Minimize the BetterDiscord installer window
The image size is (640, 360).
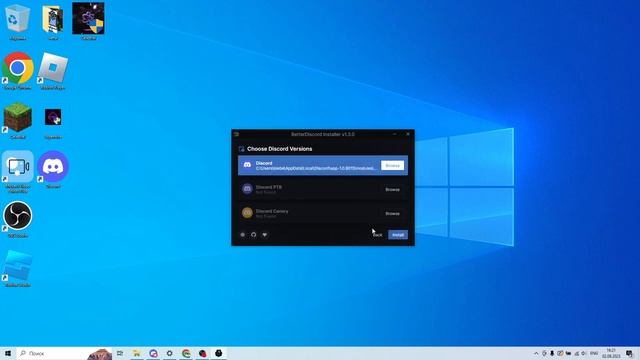coord(394,134)
